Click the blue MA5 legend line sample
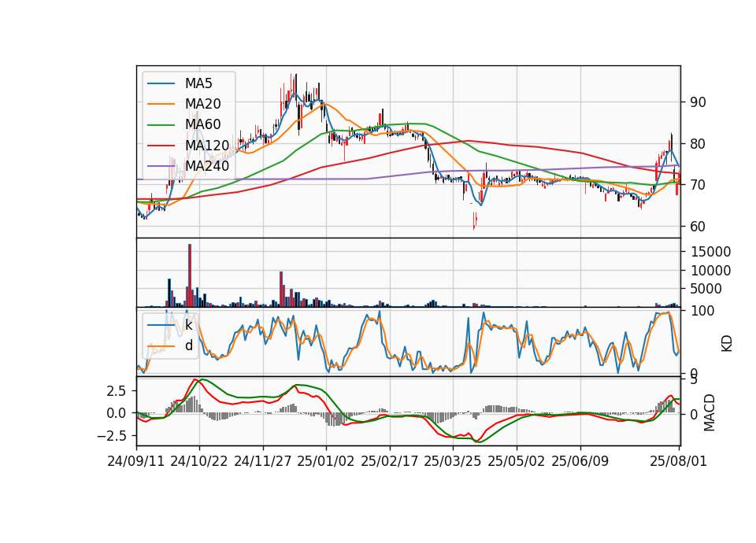The image size is (756, 543). click(161, 84)
